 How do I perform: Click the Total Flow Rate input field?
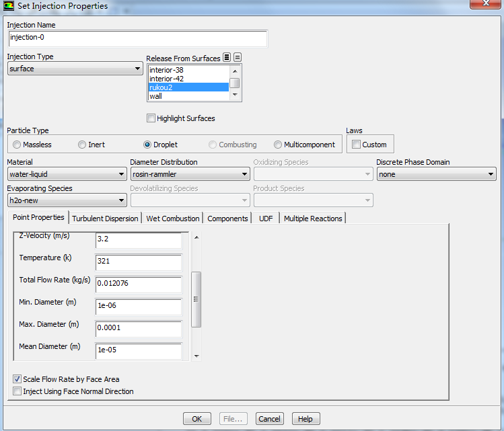tap(138, 284)
